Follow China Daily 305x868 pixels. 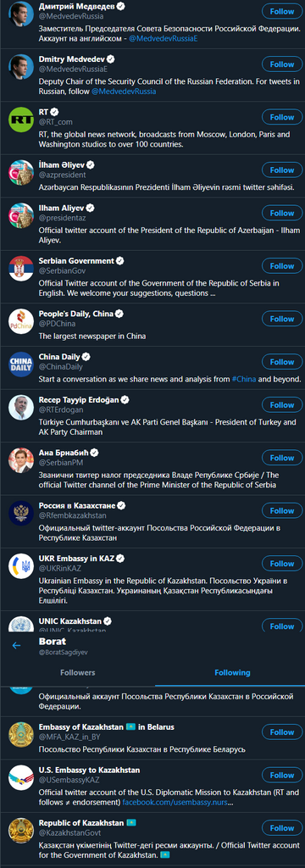click(282, 362)
